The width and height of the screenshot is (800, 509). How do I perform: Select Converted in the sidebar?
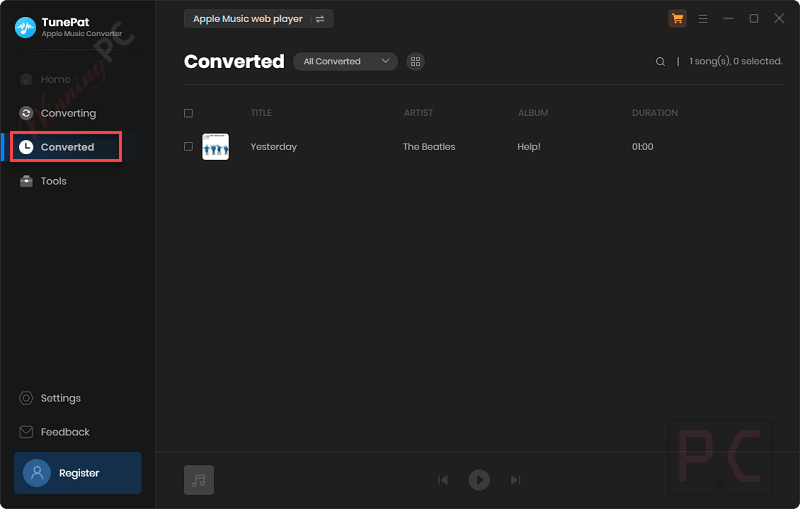(66, 147)
